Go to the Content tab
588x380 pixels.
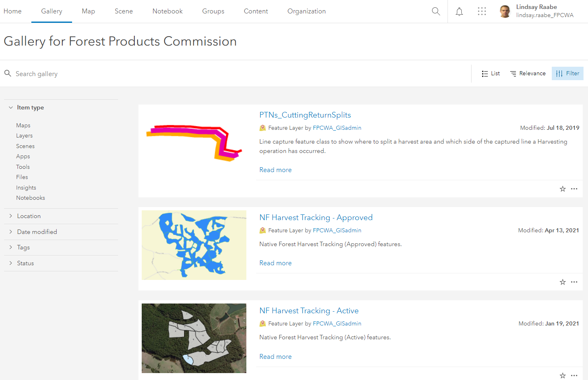point(256,11)
